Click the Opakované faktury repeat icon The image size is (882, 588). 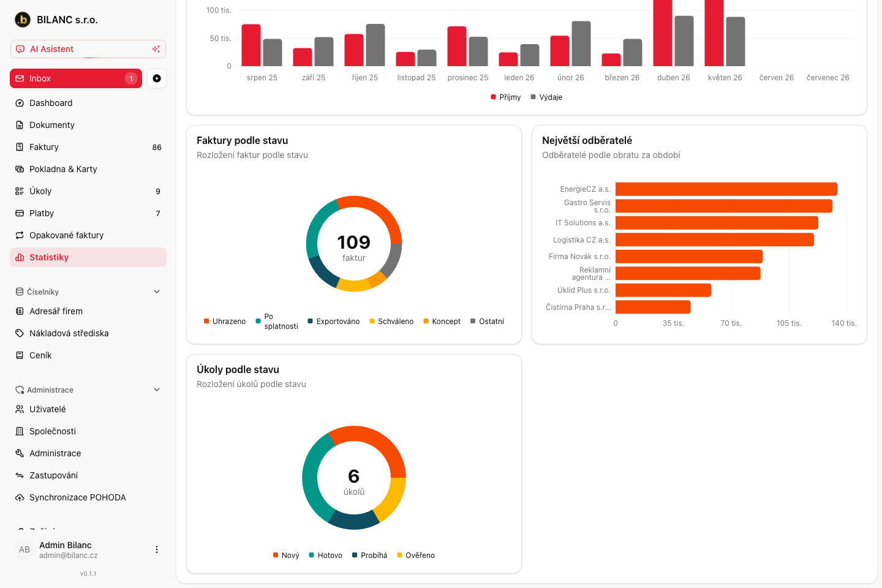click(x=20, y=235)
